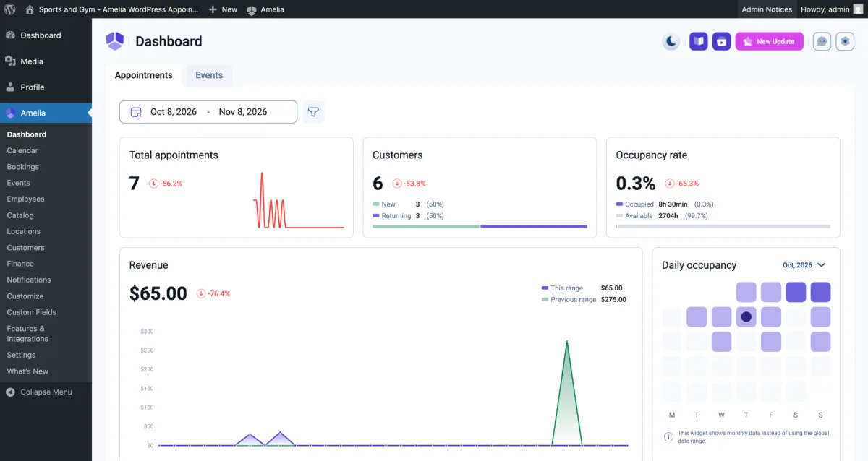The height and width of the screenshot is (461, 868).
Task: Click the Profile user icon in sidebar
Action: pyautogui.click(x=10, y=87)
